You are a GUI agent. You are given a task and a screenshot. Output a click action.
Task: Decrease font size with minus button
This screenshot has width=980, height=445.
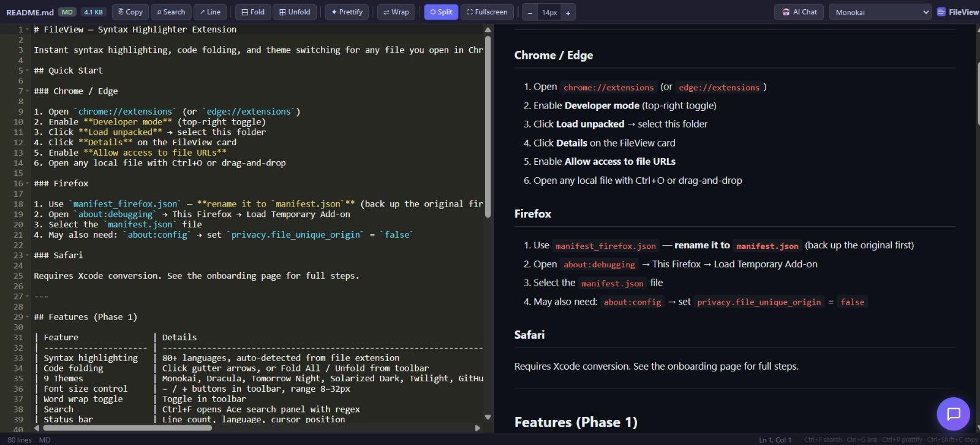point(530,12)
